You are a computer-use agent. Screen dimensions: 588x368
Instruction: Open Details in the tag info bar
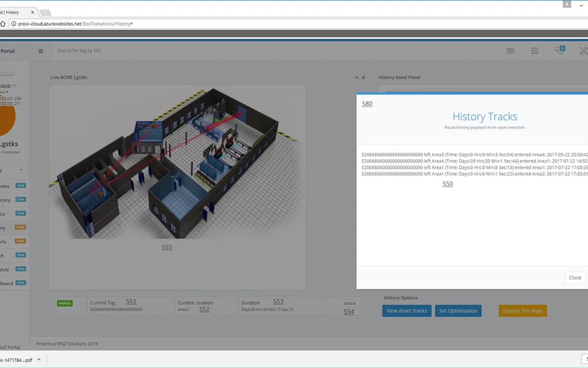[349, 303]
